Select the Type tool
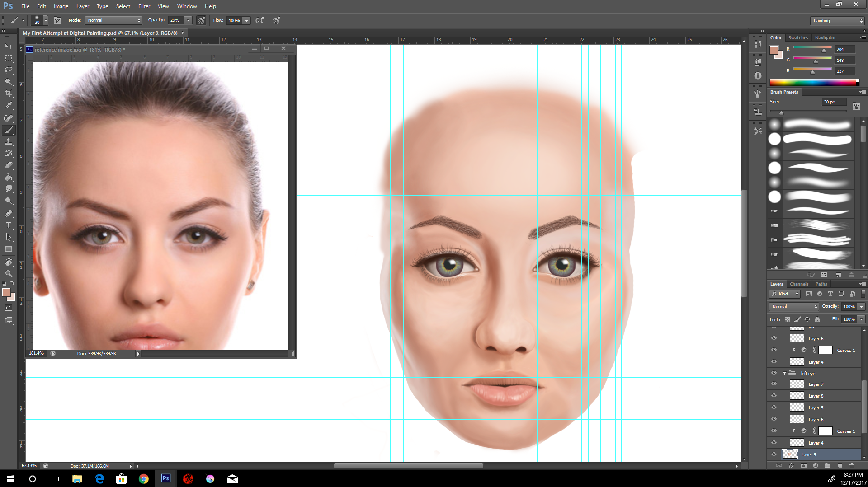The width and height of the screenshot is (868, 487). coord(9,225)
